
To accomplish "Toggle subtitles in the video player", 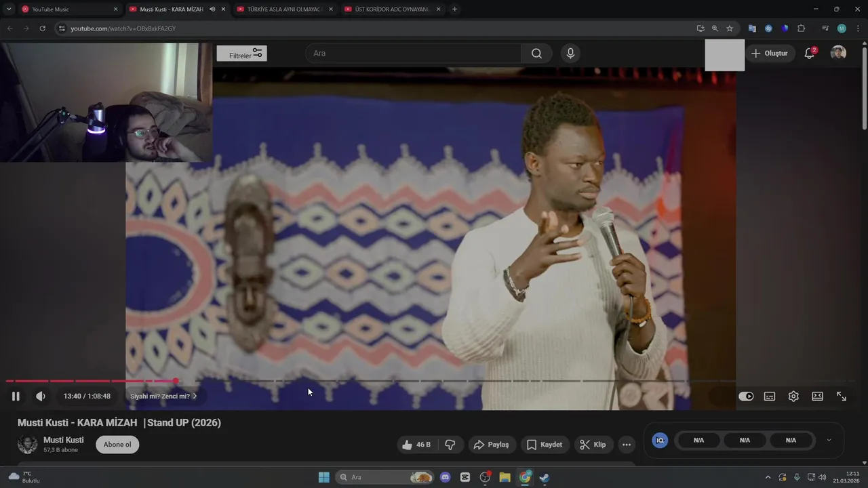I will point(770,396).
